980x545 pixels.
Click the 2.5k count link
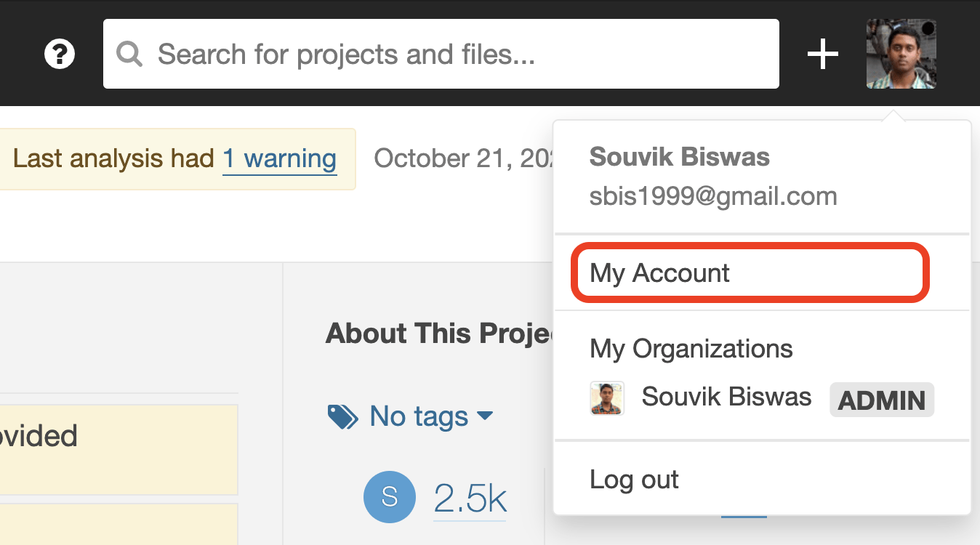tap(469, 497)
